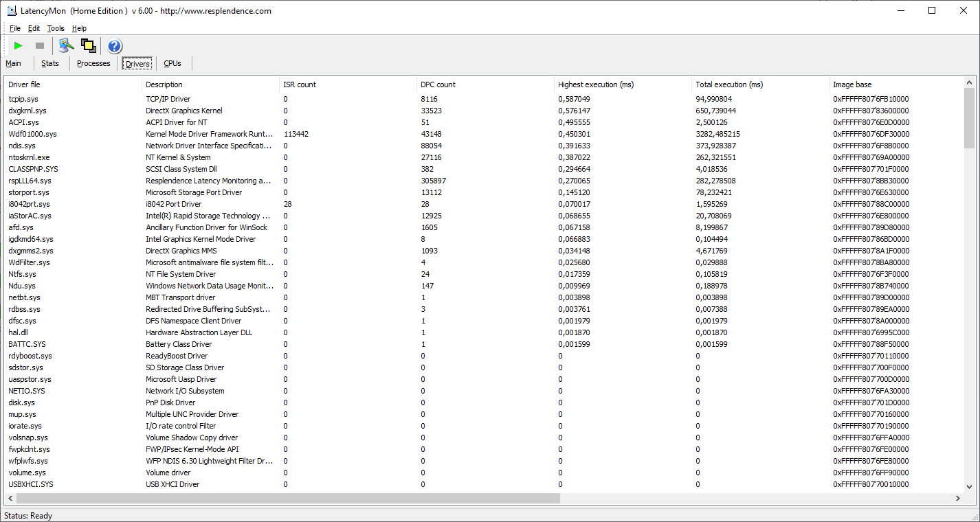Sort by Highest execution (ms) column header
Image resolution: width=980 pixels, height=522 pixels.
[x=623, y=84]
